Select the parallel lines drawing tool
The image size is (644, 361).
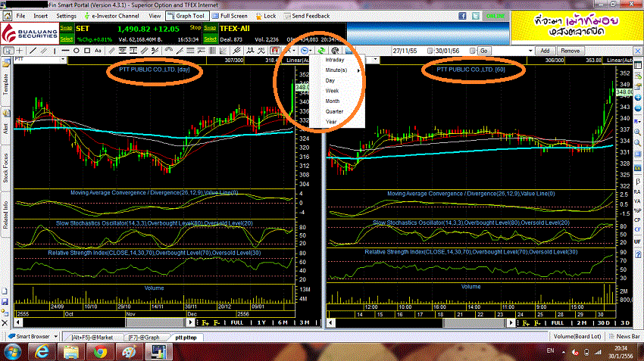[x=44, y=51]
